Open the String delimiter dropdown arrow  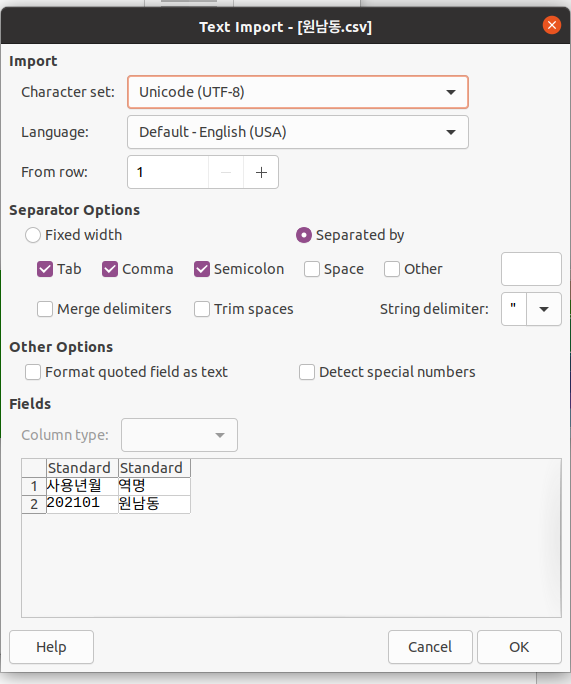point(544,309)
